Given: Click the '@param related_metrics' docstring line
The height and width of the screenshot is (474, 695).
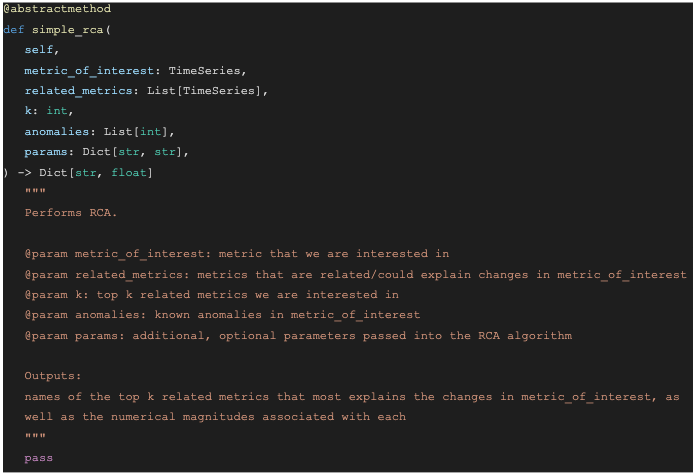Looking at the screenshot, I should pyautogui.click(x=355, y=274).
